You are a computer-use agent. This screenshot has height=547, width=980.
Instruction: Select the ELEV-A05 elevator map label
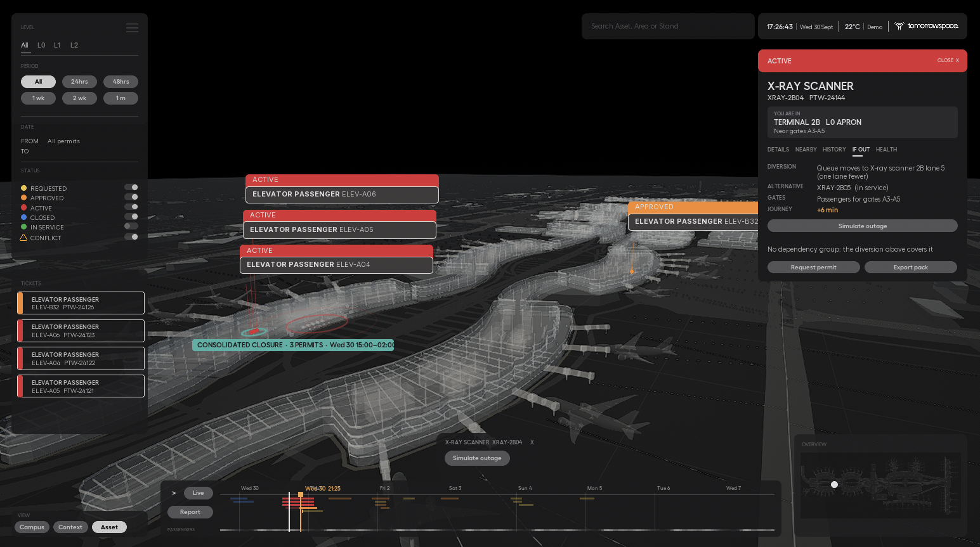point(339,224)
